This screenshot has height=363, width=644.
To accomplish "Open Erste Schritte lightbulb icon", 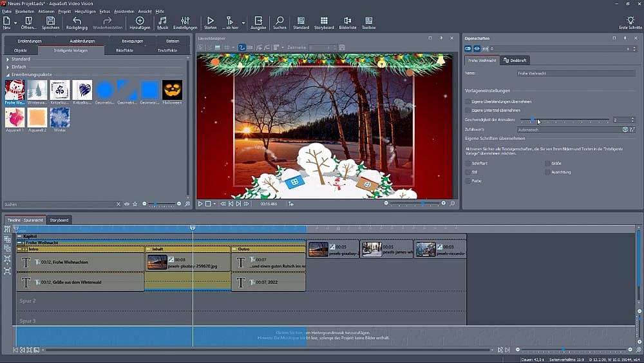I will tap(630, 21).
